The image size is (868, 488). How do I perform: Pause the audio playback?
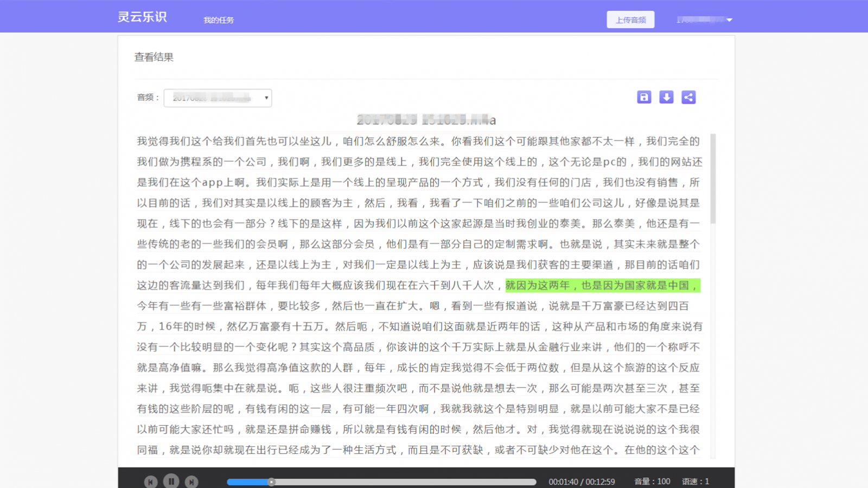click(171, 481)
